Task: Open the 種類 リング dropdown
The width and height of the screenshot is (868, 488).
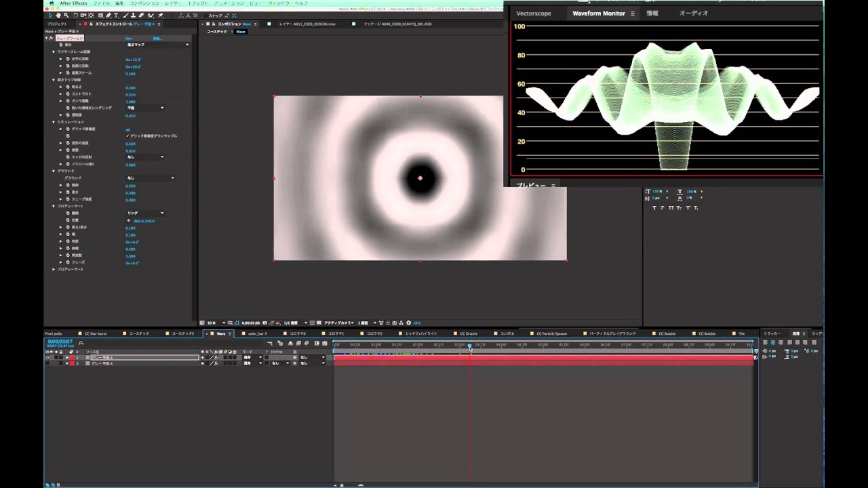Action: (x=145, y=213)
